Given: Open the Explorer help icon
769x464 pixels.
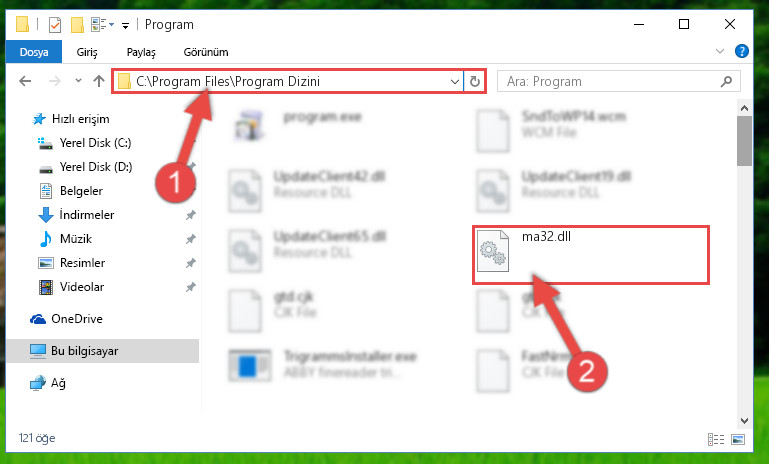Looking at the screenshot, I should pos(742,51).
